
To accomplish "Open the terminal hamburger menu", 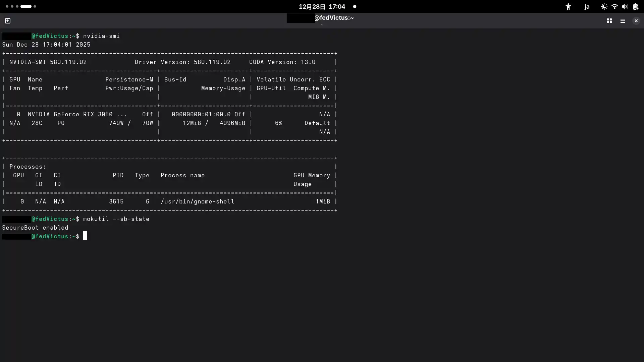I will click(x=623, y=20).
